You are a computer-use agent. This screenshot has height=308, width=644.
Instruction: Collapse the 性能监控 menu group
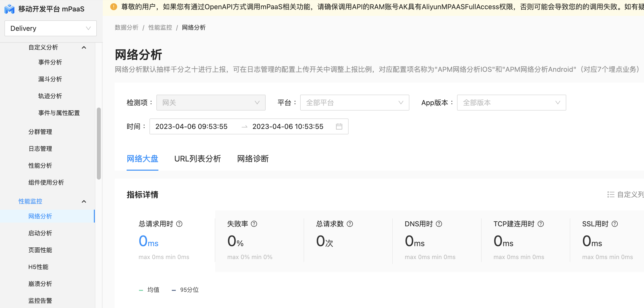(x=84, y=201)
